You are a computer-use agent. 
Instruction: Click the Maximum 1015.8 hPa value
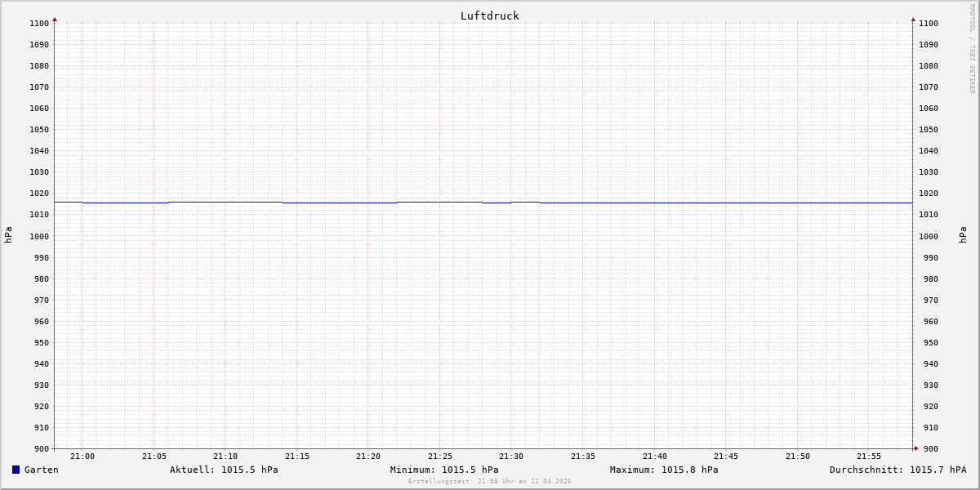(x=664, y=470)
